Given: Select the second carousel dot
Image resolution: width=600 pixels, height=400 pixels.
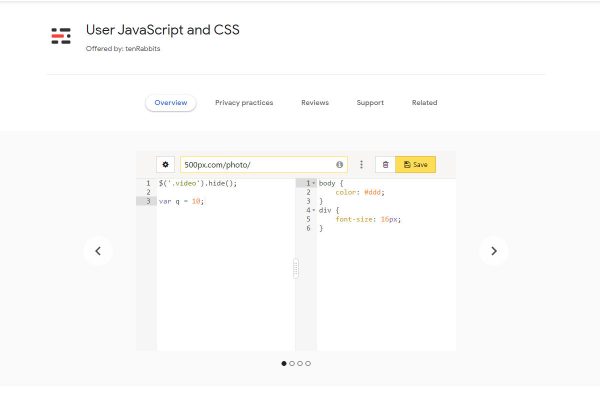Looking at the screenshot, I should tap(292, 363).
